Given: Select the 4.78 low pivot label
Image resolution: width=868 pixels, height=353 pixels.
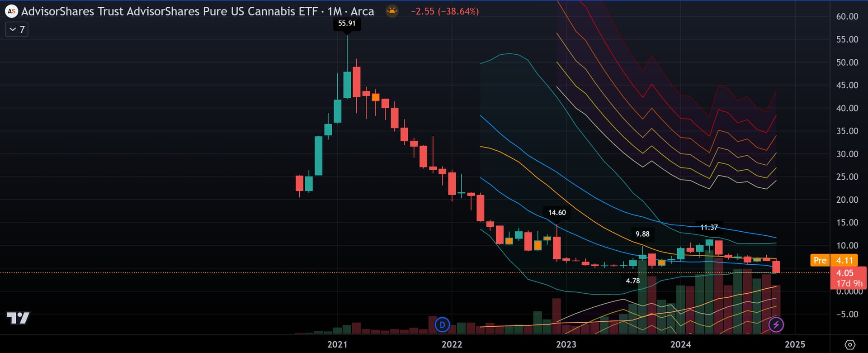Looking at the screenshot, I should 632,281.
